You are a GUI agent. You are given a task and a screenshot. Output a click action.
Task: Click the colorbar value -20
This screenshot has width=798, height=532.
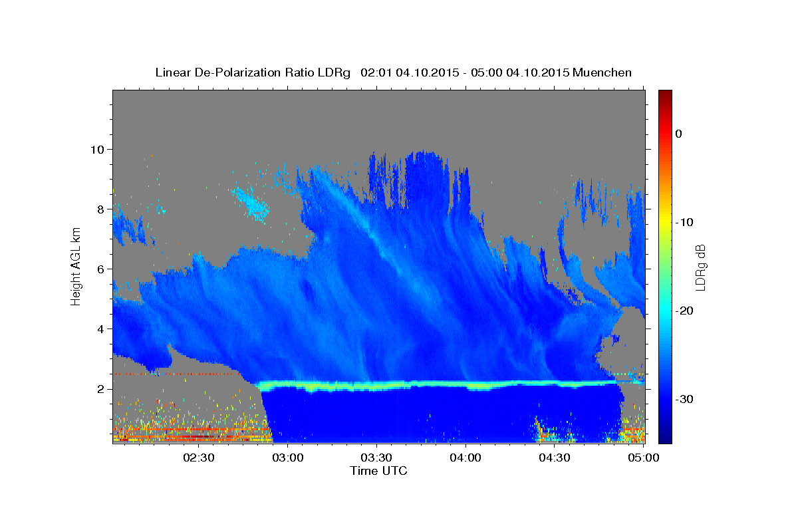[684, 311]
